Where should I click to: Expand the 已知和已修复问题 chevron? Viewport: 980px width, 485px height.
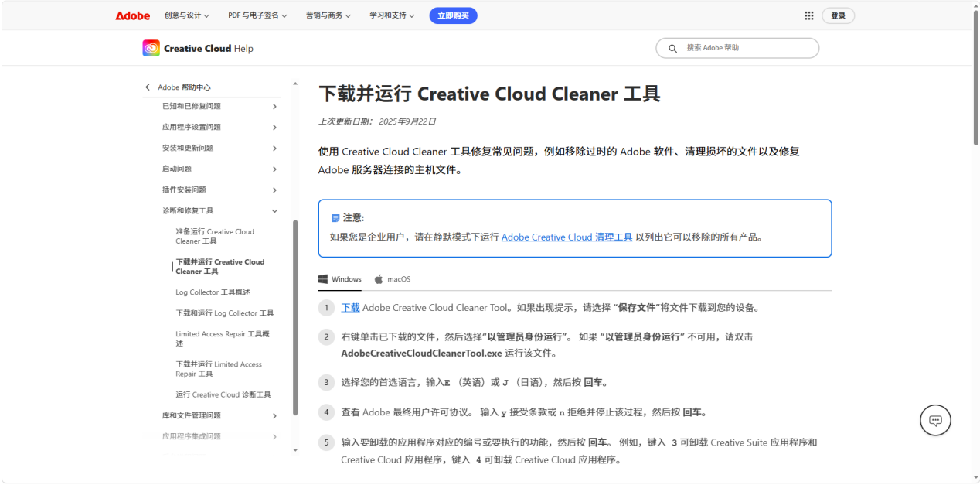pos(274,106)
